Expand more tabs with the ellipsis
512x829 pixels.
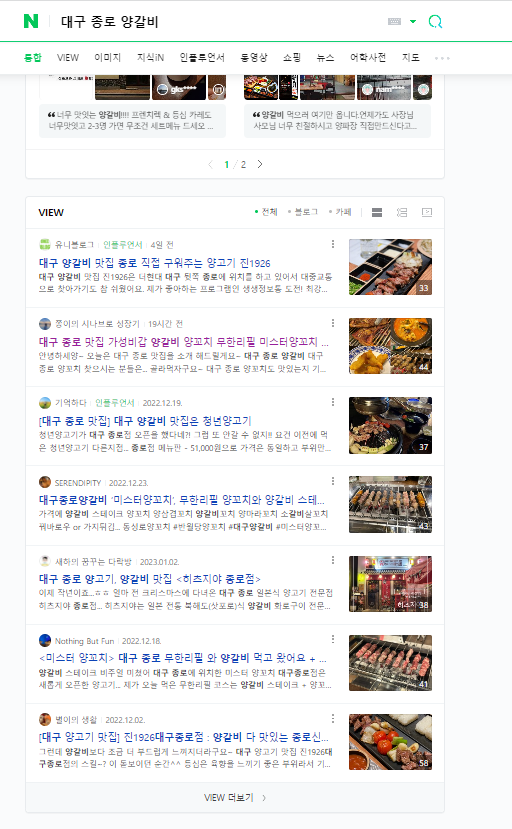pyautogui.click(x=442, y=58)
